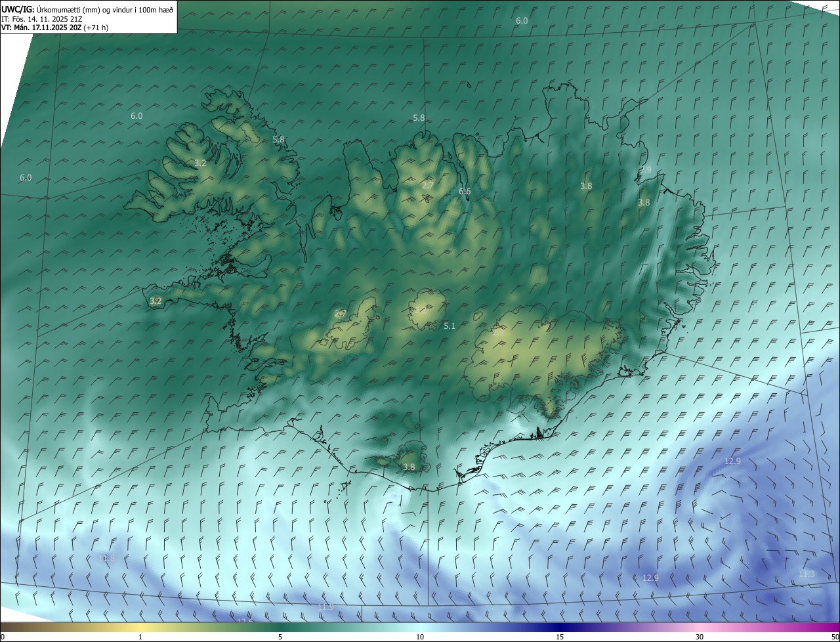Screen dimensions: 840x642
Task: Click the 3.8 label on the south-coast glacier
Action: click(x=409, y=467)
